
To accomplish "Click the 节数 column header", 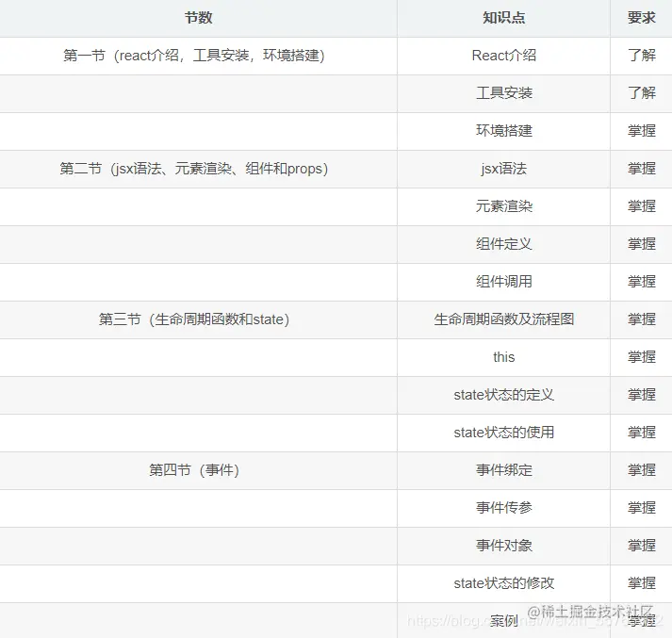I will 199,18.
